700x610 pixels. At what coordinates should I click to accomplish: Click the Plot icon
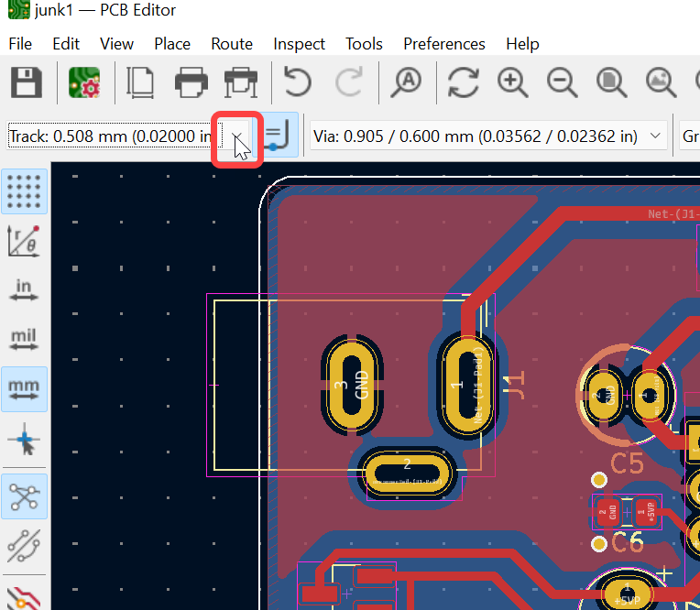tap(241, 83)
